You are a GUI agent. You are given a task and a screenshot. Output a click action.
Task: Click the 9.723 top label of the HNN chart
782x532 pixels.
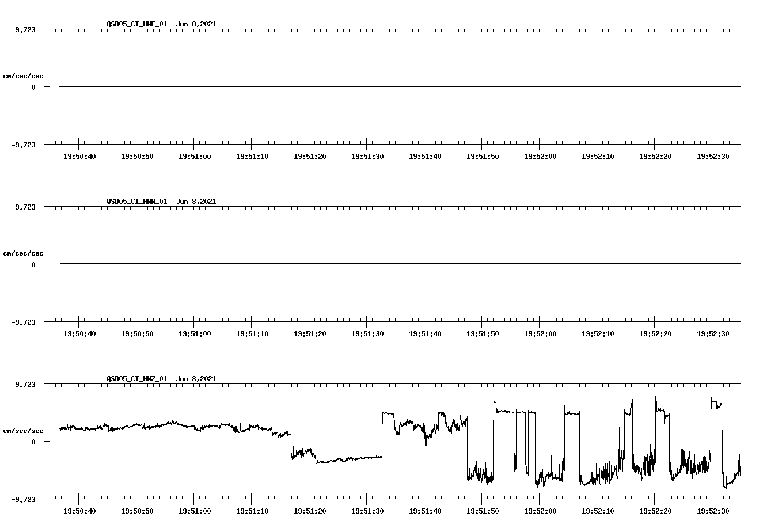coord(25,207)
